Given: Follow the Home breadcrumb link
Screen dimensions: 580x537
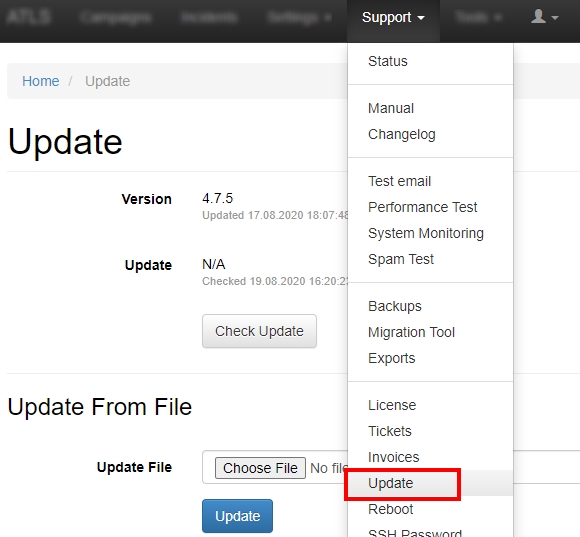Looking at the screenshot, I should tap(41, 81).
